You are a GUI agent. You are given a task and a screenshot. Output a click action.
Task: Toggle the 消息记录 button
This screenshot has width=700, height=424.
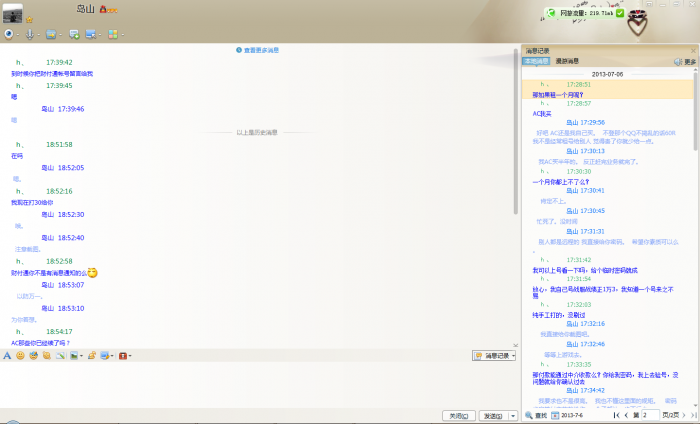(x=494, y=356)
